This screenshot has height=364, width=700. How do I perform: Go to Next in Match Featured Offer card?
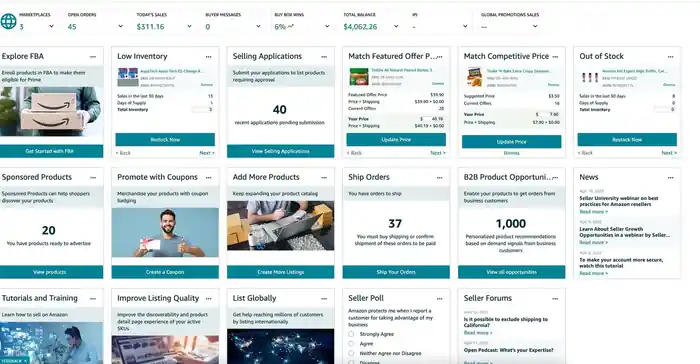438,153
